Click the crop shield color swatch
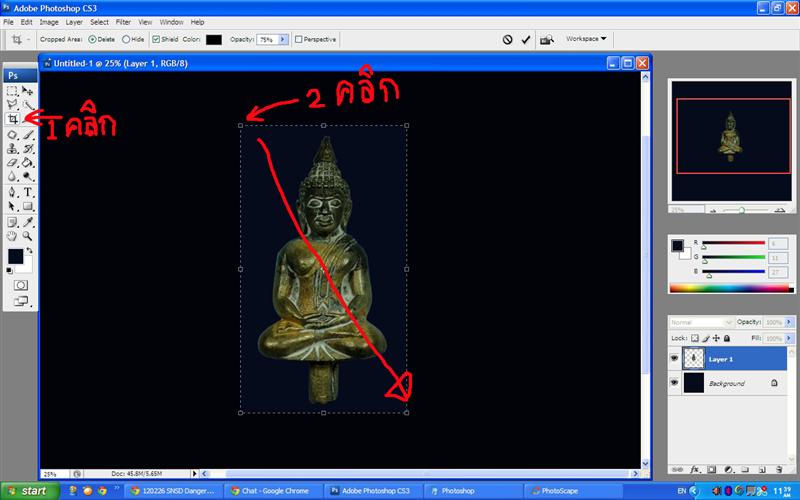The width and height of the screenshot is (800, 500). (213, 40)
